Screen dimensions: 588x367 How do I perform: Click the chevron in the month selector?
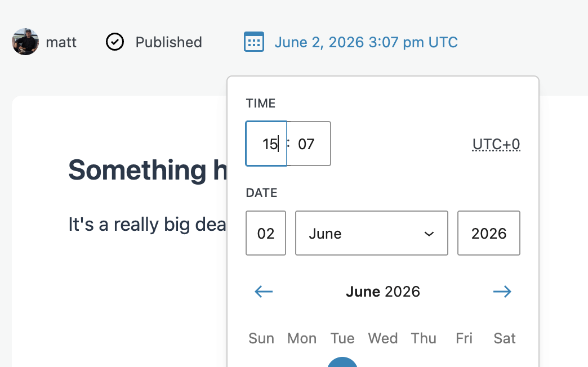[429, 234]
